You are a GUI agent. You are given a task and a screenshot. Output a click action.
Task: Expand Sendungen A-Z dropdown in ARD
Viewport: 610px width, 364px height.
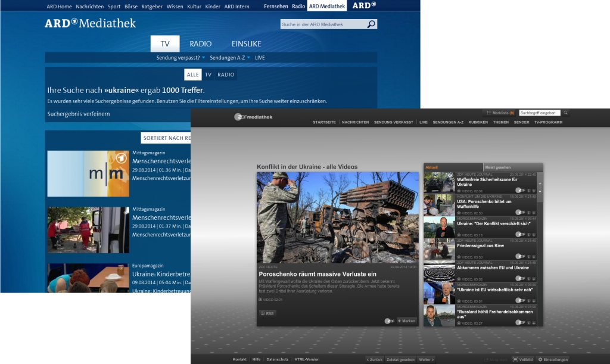click(x=230, y=58)
